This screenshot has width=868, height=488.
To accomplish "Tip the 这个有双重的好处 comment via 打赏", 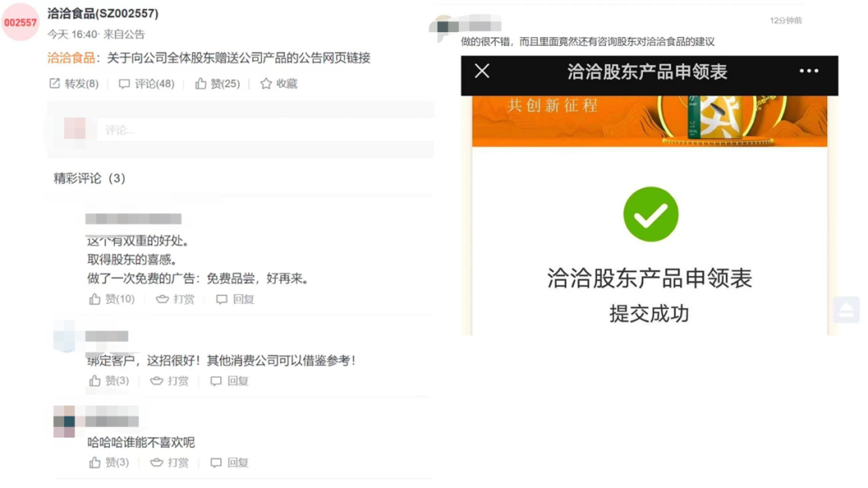I will coord(175,299).
